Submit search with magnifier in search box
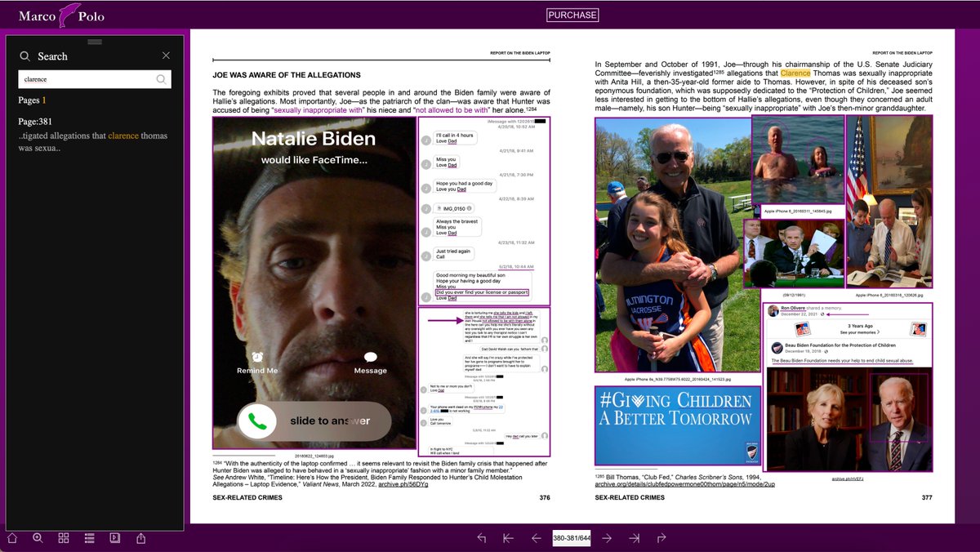The width and height of the screenshot is (980, 552). click(x=162, y=79)
